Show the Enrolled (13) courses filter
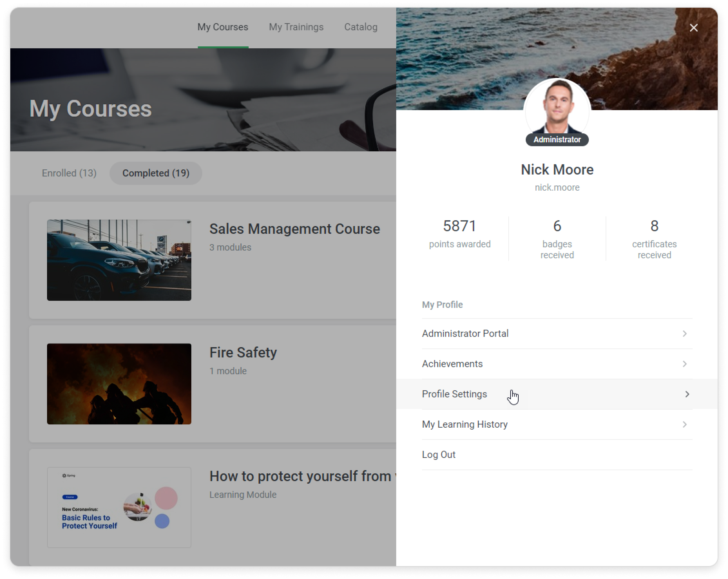Screen dimensions: 728x579 [69, 173]
